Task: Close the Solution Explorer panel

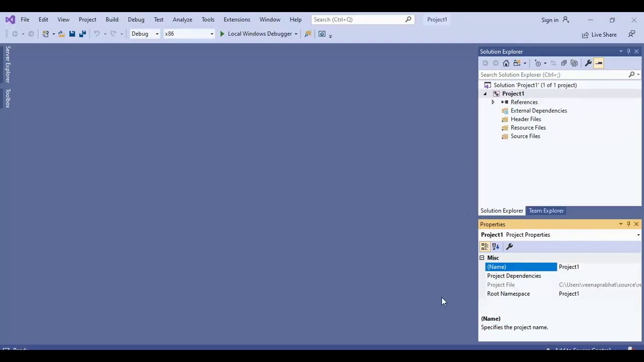Action: tap(636, 51)
